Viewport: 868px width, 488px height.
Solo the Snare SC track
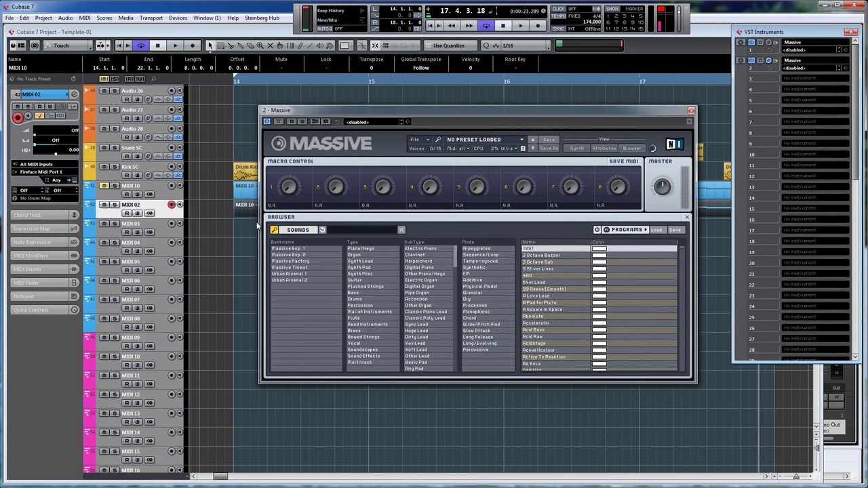point(115,148)
